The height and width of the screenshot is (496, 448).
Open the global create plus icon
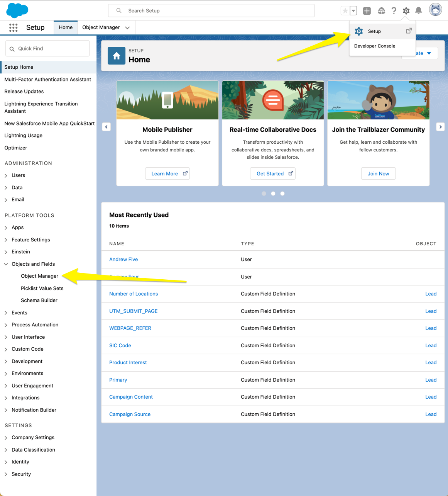pyautogui.click(x=367, y=10)
